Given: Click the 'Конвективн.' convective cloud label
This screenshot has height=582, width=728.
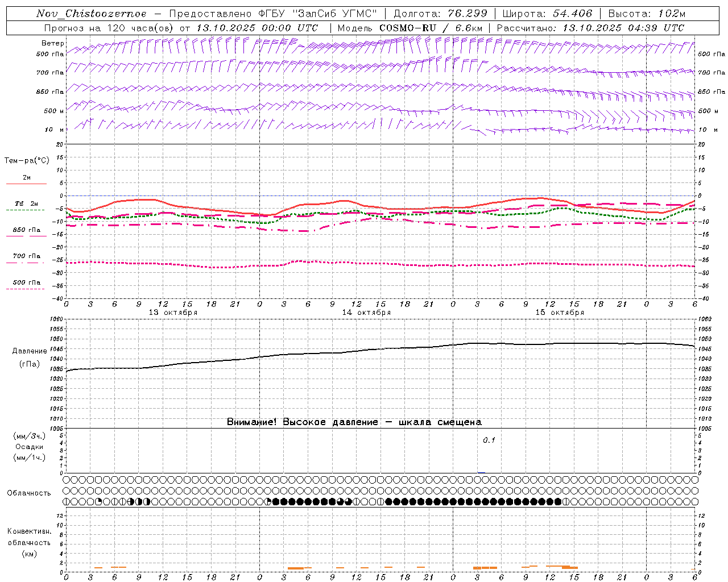Looking at the screenshot, I should (x=29, y=531).
